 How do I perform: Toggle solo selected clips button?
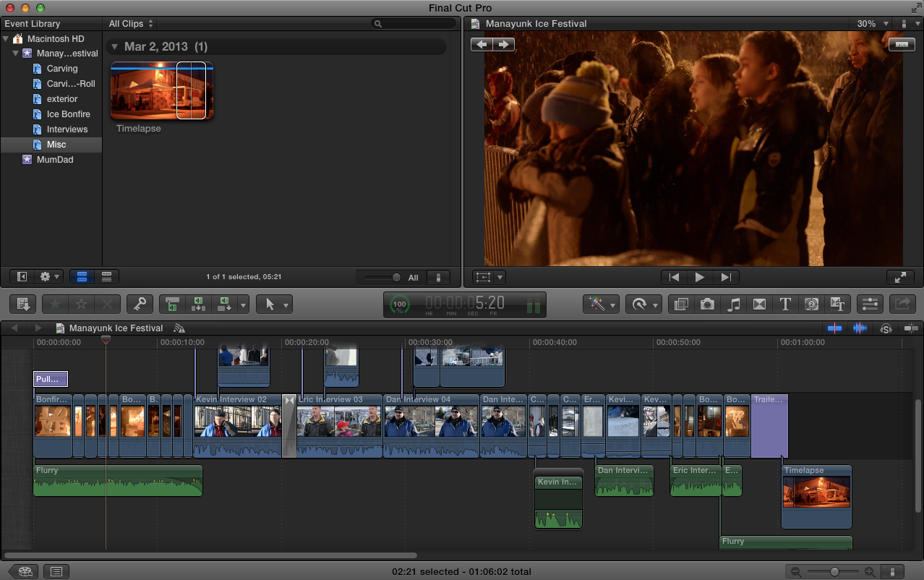point(886,328)
